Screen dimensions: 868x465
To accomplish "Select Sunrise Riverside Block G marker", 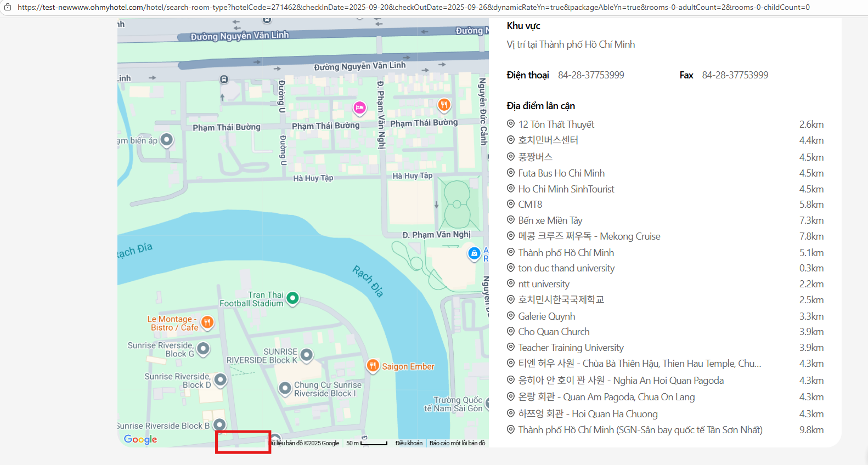I will tap(203, 349).
